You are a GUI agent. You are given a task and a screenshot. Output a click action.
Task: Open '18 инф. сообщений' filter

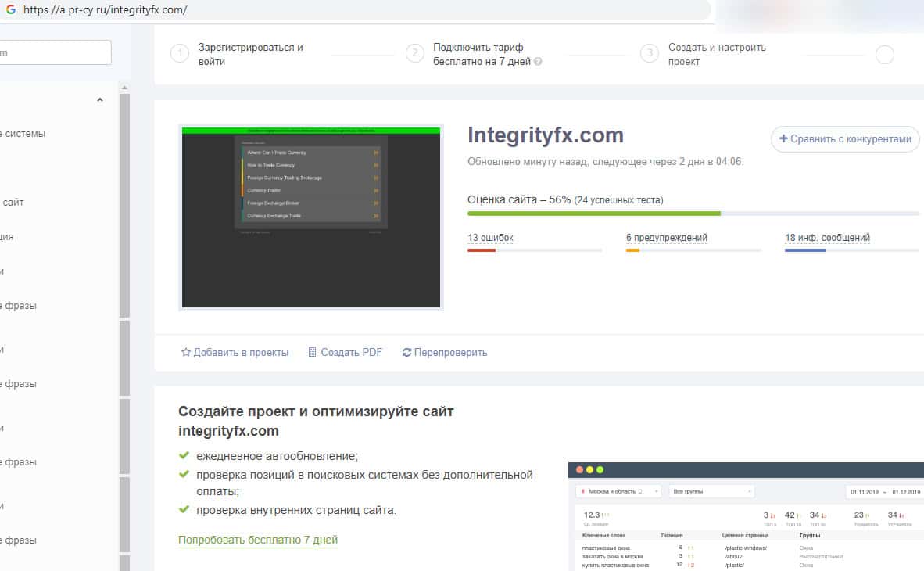827,238
